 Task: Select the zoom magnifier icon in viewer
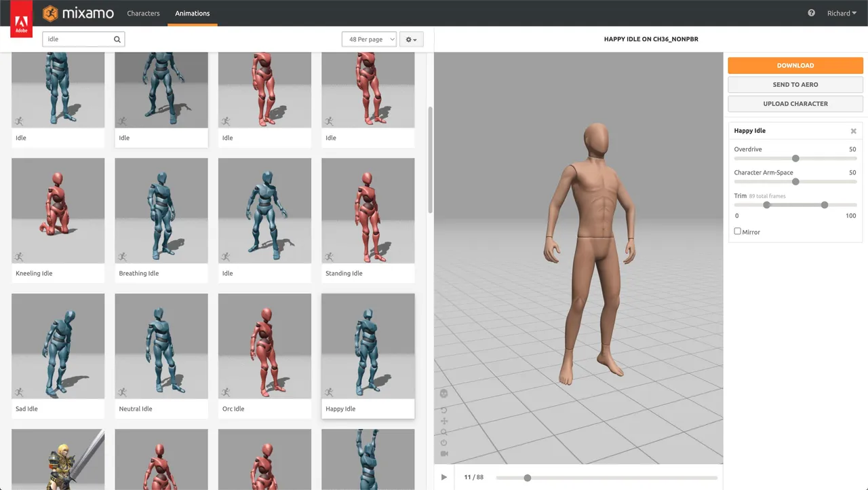444,432
